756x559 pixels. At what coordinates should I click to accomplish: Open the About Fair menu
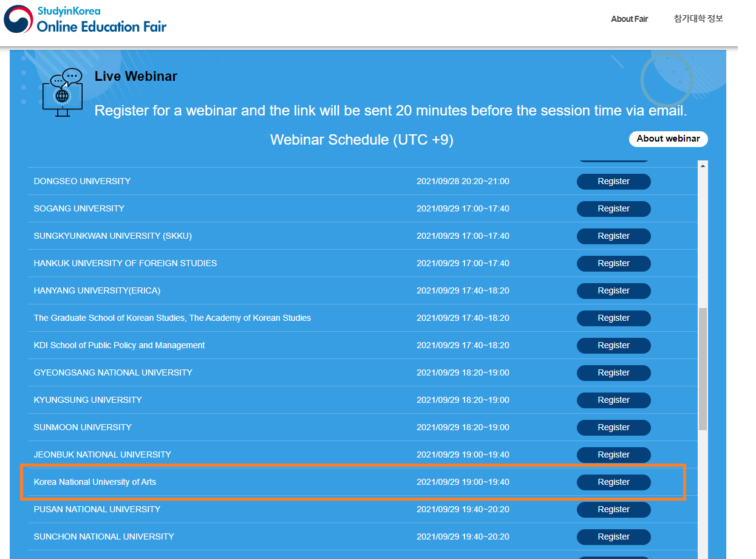[x=629, y=19]
